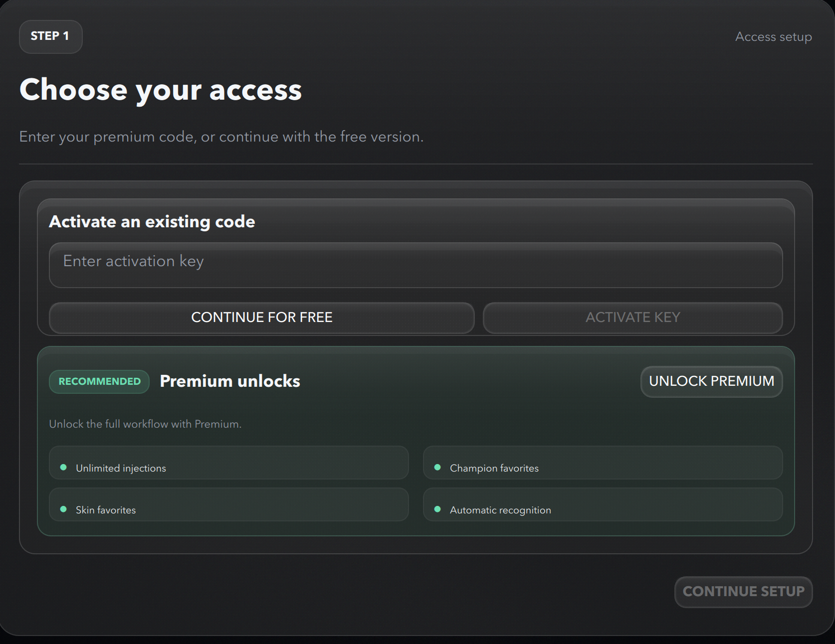Image resolution: width=835 pixels, height=644 pixels.
Task: Click the Access setup label
Action: coord(773,36)
